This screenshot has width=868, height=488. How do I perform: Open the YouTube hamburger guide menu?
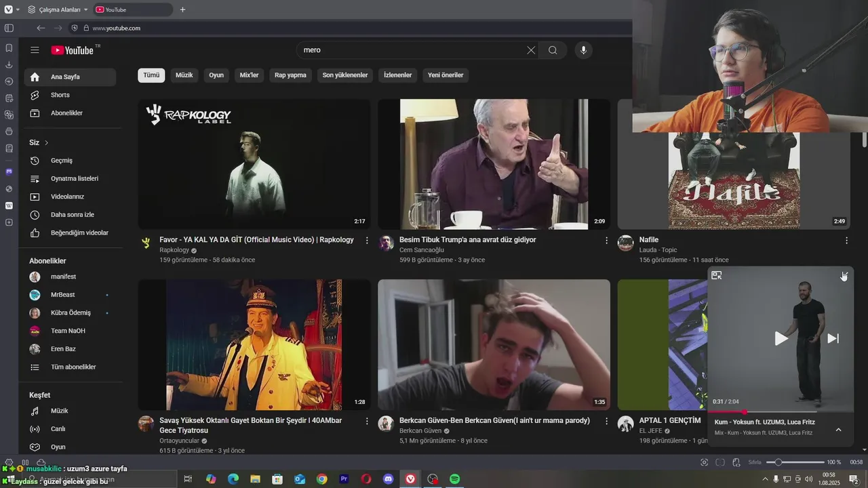coord(35,50)
